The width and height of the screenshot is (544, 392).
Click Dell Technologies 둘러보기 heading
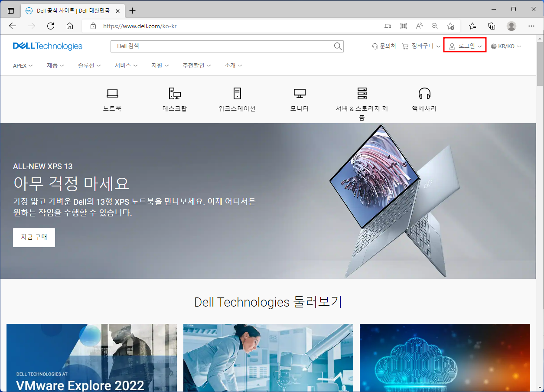pyautogui.click(x=268, y=302)
